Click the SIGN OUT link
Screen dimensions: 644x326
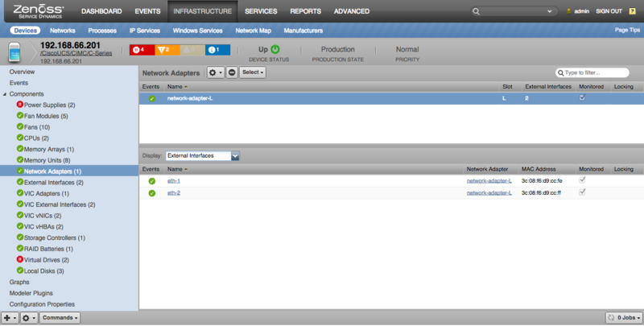[x=609, y=11]
